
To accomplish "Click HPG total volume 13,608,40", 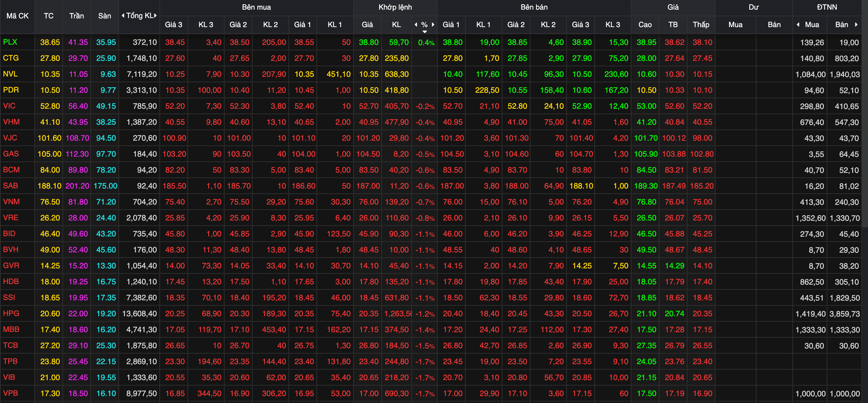I will click(x=140, y=314).
